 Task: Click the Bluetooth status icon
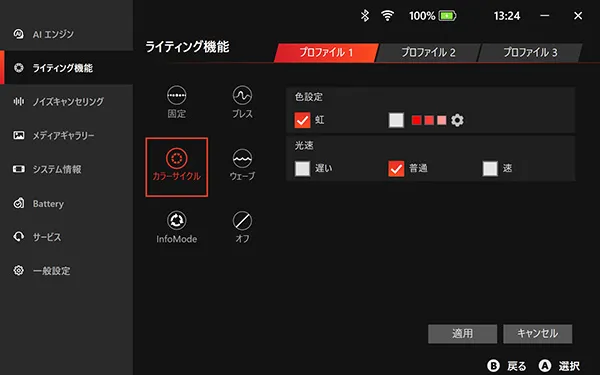365,16
